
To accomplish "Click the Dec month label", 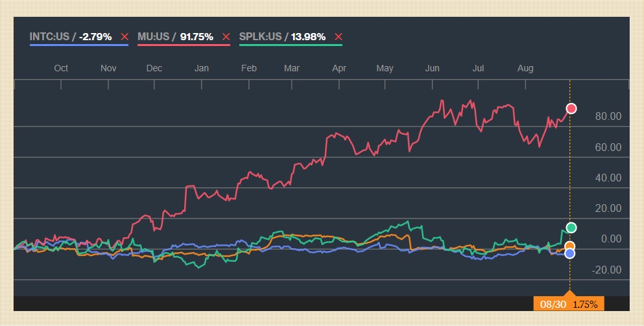I will click(154, 68).
